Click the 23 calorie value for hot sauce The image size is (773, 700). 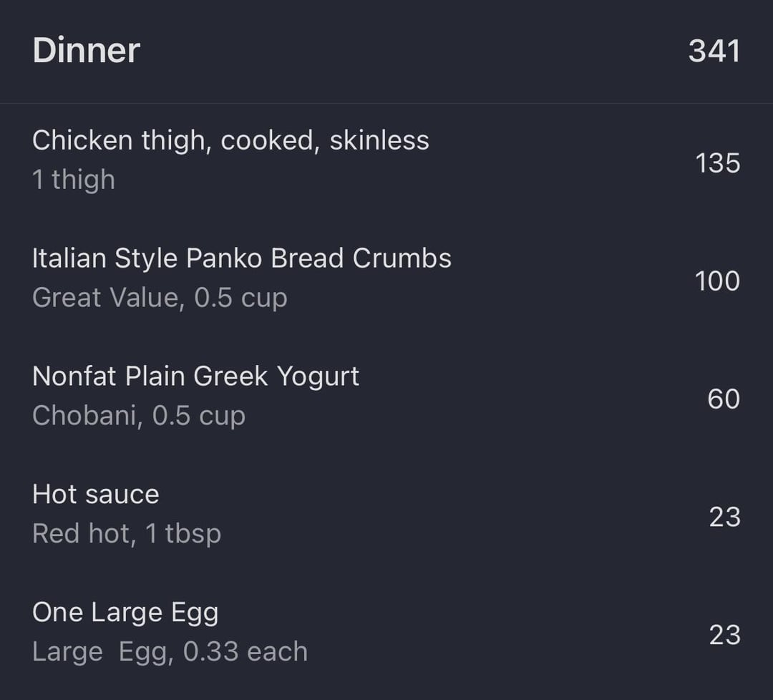click(724, 517)
